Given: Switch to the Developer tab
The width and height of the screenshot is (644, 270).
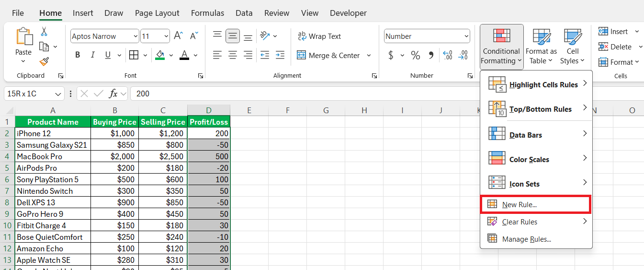Looking at the screenshot, I should click(348, 13).
